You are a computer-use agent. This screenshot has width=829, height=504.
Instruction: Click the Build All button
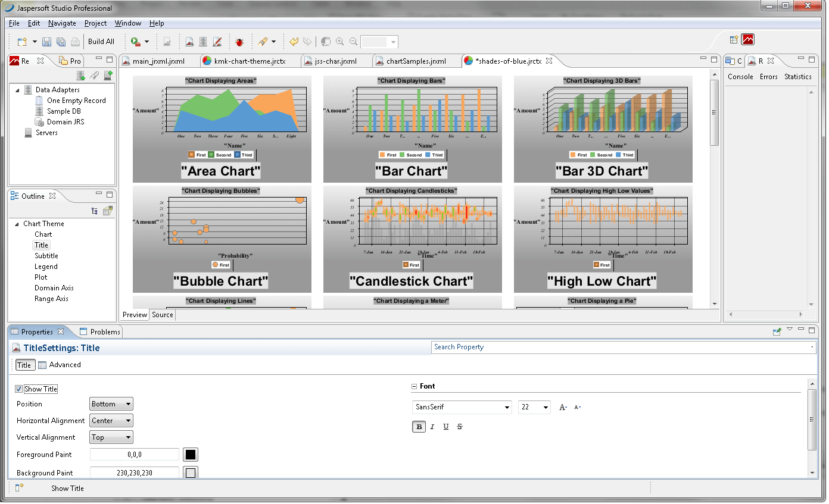point(101,42)
